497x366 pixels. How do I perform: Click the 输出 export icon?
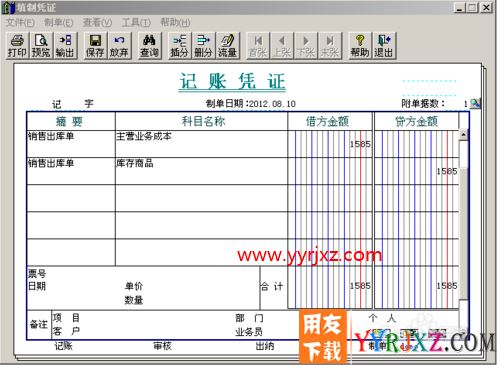click(x=65, y=46)
